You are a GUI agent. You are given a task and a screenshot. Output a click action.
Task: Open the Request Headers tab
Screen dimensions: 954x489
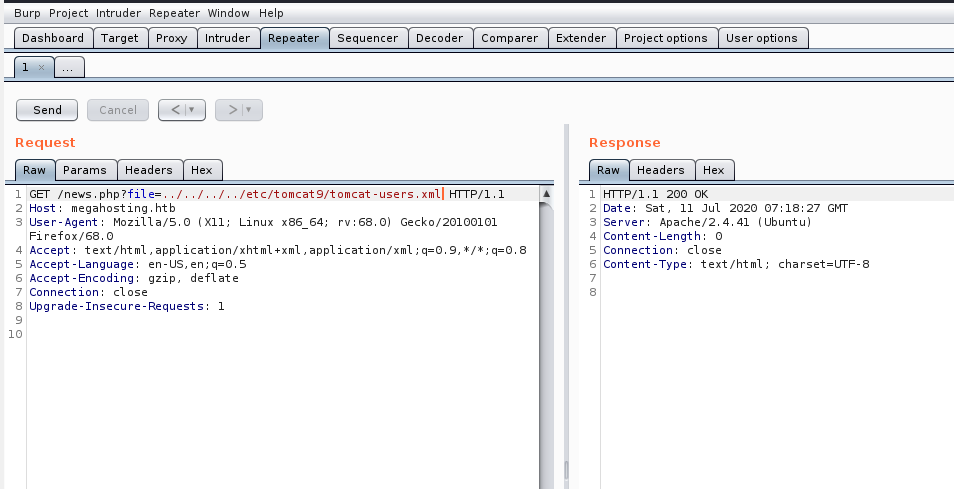coord(149,170)
